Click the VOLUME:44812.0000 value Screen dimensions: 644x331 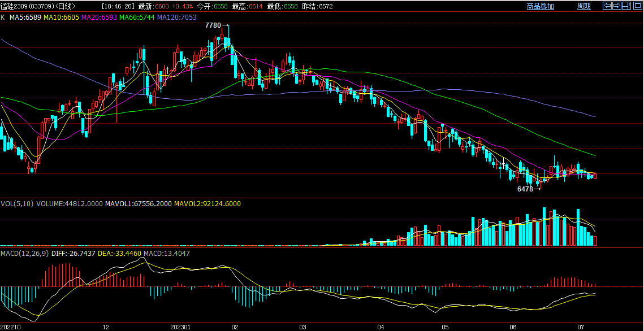click(70, 203)
